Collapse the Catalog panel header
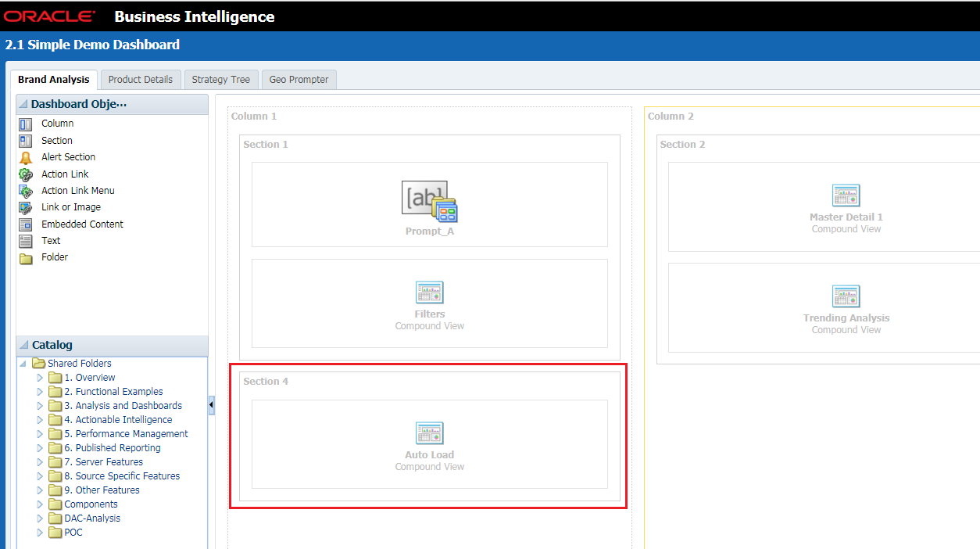The image size is (980, 549). pyautogui.click(x=23, y=345)
